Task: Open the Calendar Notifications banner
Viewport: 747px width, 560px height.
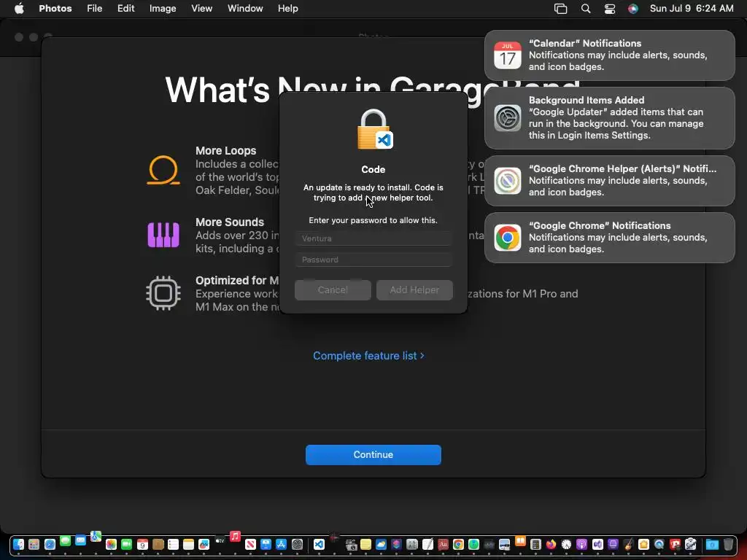Action: pos(609,55)
